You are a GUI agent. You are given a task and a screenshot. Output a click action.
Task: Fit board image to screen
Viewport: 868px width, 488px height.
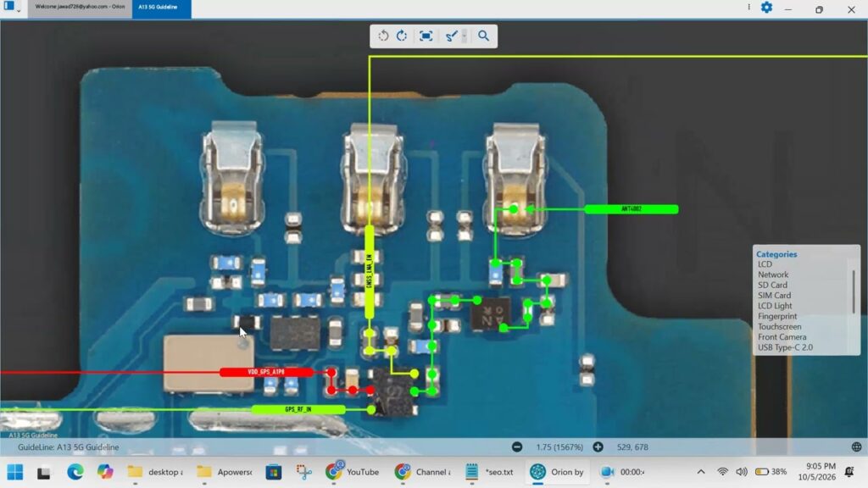[x=426, y=36]
